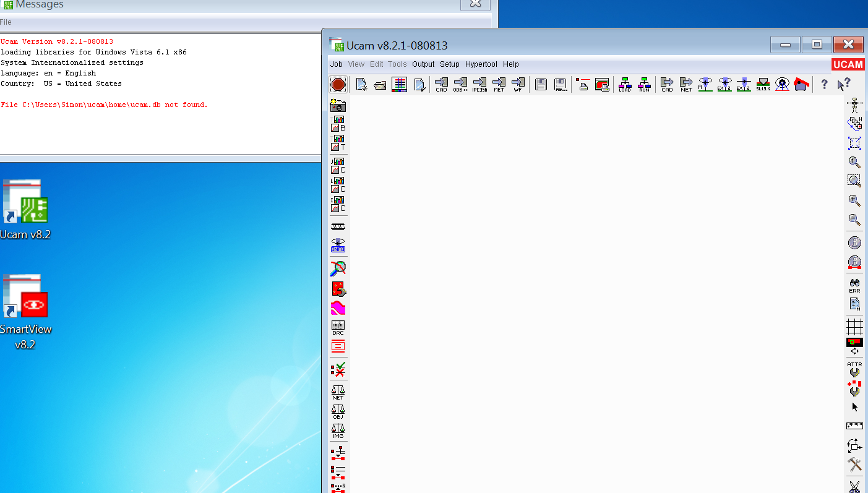Click the ODB++ input icon
The height and width of the screenshot is (493, 868).
pos(460,85)
